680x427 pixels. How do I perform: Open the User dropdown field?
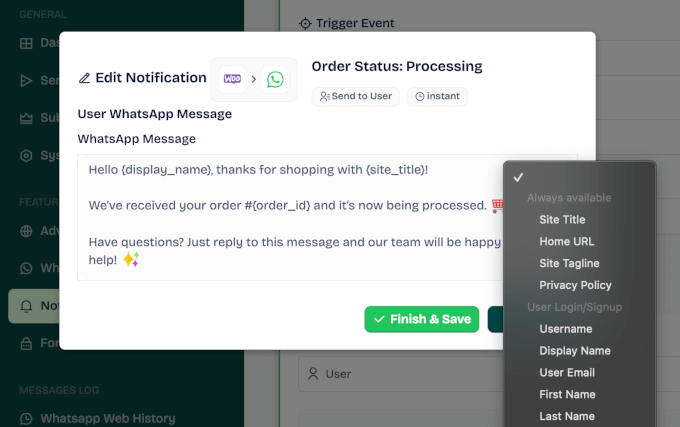[x=400, y=374]
